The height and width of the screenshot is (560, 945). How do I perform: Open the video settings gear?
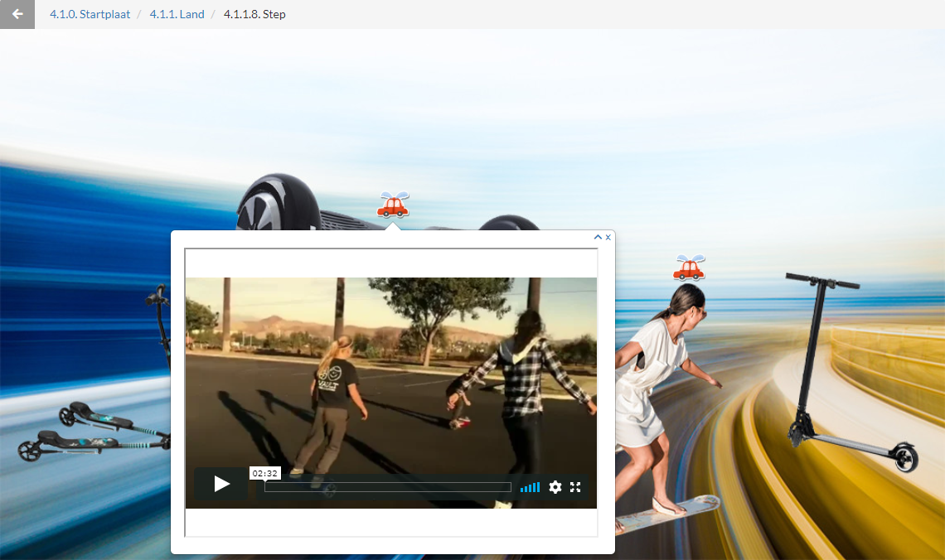point(555,487)
